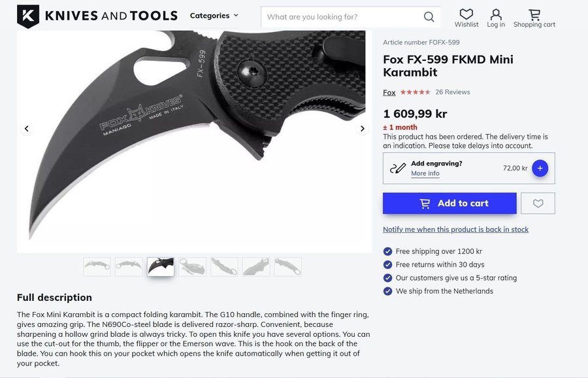Select the second knife thumbnail

click(x=129, y=266)
